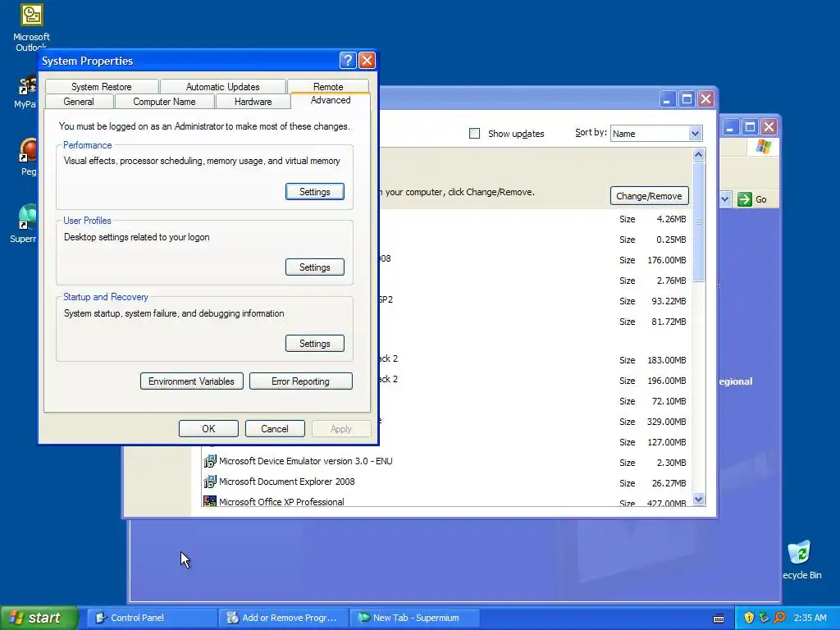Switch to the Remote tab
The height and width of the screenshot is (630, 840).
[x=328, y=86]
